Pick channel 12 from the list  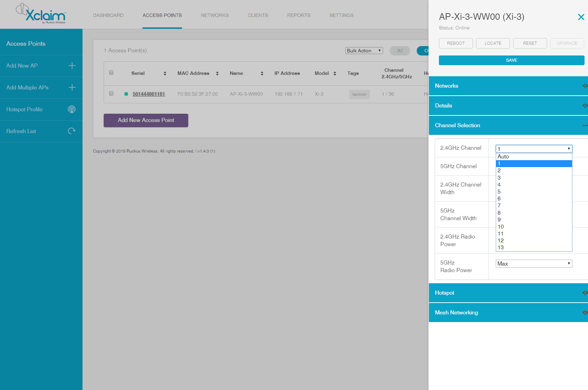534,241
